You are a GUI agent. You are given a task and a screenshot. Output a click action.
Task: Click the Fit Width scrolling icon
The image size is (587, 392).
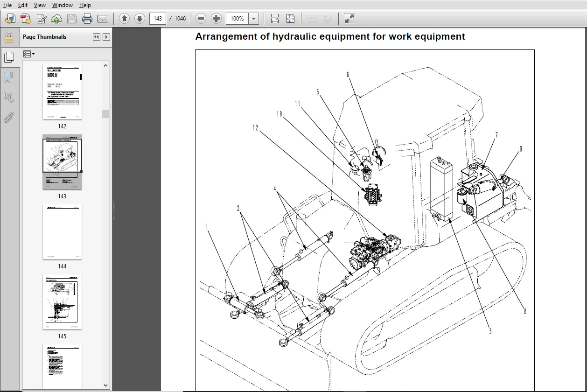275,19
